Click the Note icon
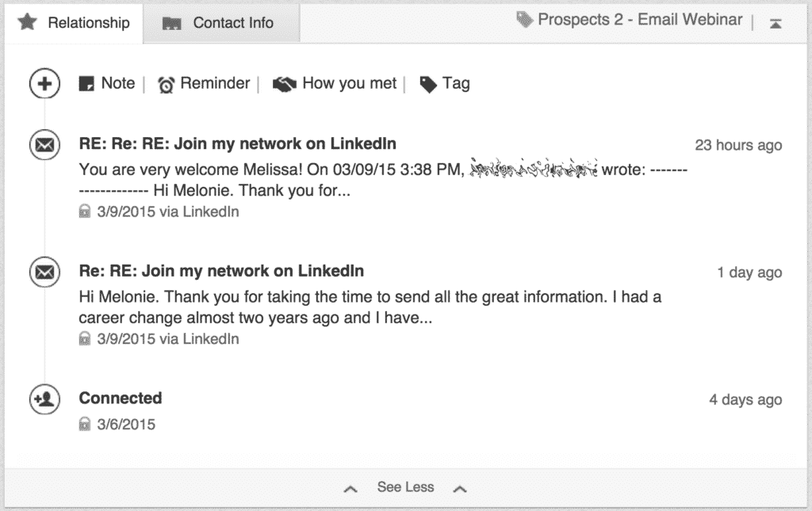This screenshot has width=812, height=511. click(86, 84)
